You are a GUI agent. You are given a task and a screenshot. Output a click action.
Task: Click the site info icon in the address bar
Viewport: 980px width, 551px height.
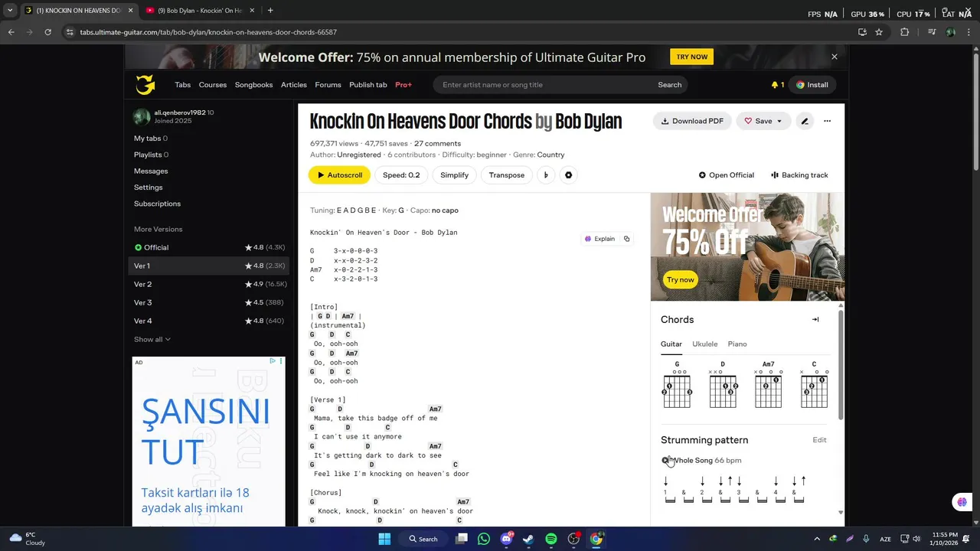(x=70, y=32)
